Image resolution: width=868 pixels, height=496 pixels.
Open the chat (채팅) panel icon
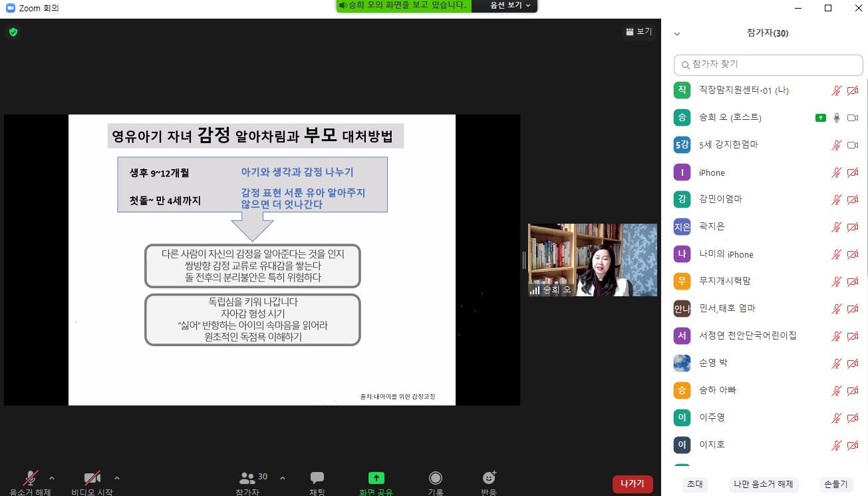(x=317, y=478)
